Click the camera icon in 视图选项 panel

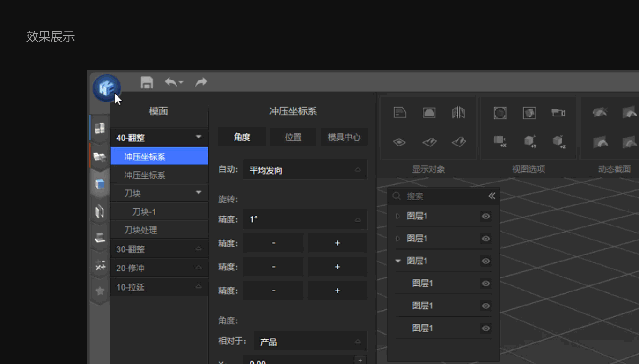coord(558,113)
